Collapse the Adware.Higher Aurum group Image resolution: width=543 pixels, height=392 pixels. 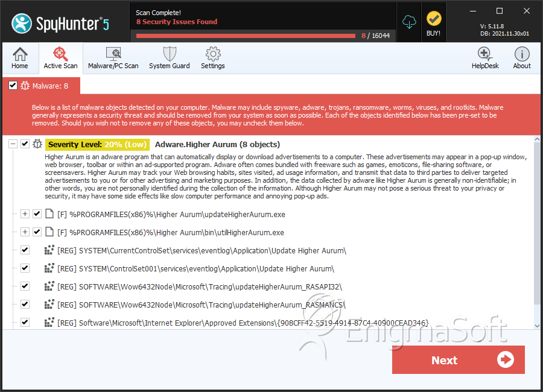tap(13, 144)
